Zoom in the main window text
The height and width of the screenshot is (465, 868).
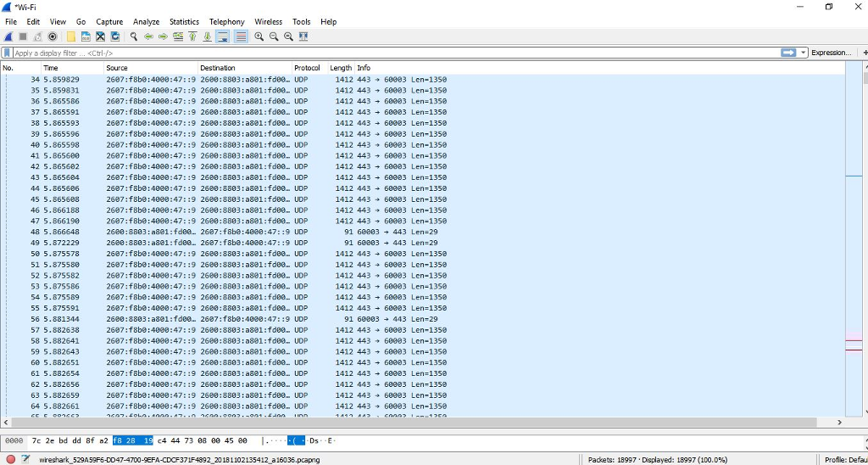259,36
